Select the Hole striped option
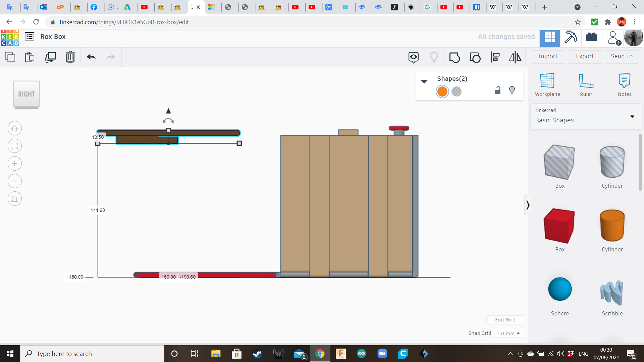 (x=457, y=92)
